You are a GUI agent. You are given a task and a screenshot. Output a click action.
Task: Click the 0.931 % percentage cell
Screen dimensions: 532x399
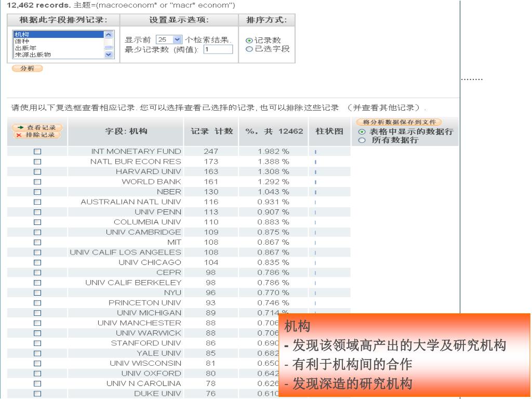(273, 202)
